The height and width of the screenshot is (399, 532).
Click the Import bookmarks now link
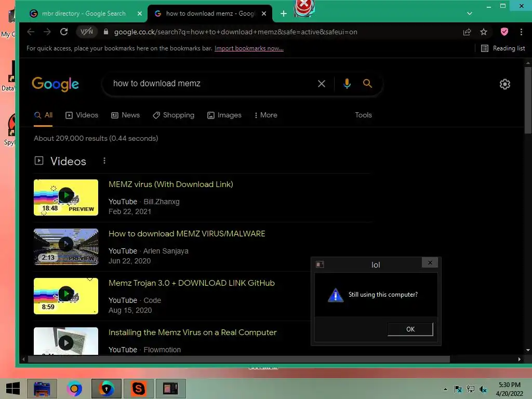pyautogui.click(x=249, y=48)
